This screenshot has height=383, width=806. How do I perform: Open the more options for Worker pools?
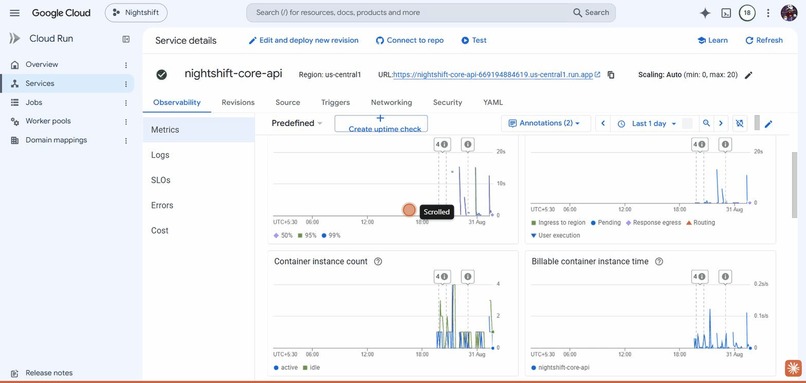click(x=126, y=122)
